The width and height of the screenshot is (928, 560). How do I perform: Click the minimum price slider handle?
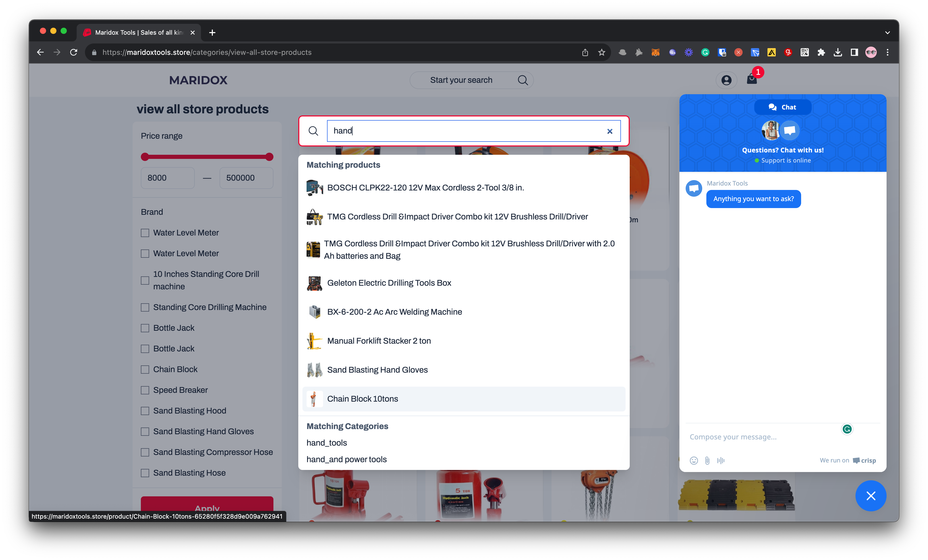click(x=145, y=157)
